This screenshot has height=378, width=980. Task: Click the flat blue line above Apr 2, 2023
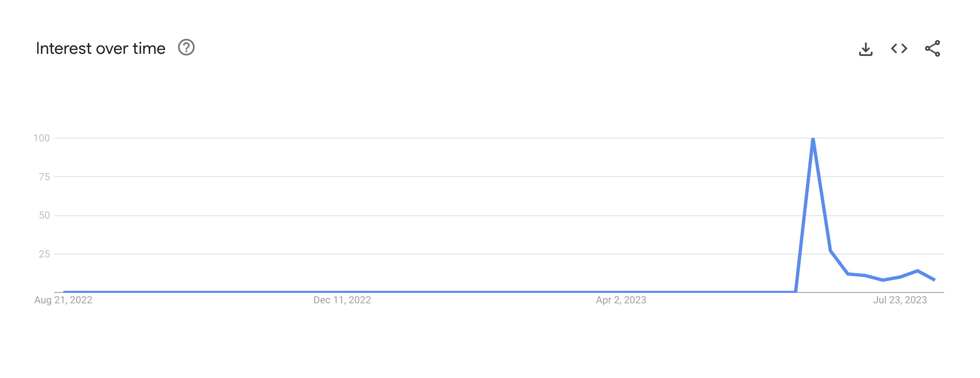[621, 291]
